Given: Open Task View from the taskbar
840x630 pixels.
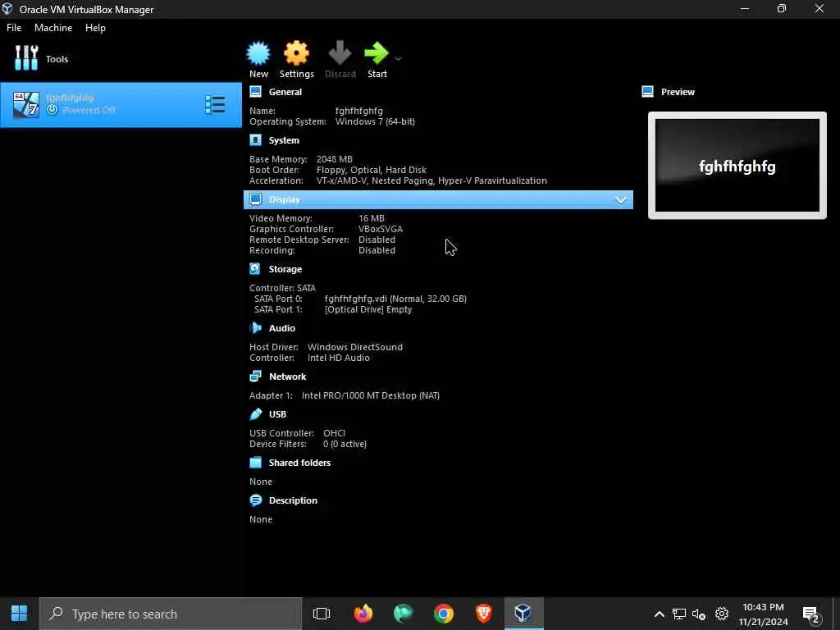Looking at the screenshot, I should 322,614.
